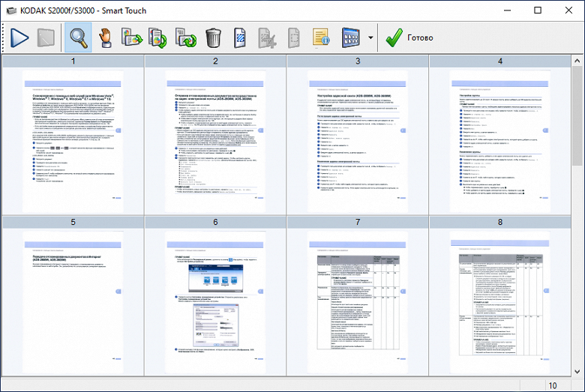This screenshot has width=585, height=392.
Task: Select the magnifier zoom tool
Action: click(x=78, y=37)
